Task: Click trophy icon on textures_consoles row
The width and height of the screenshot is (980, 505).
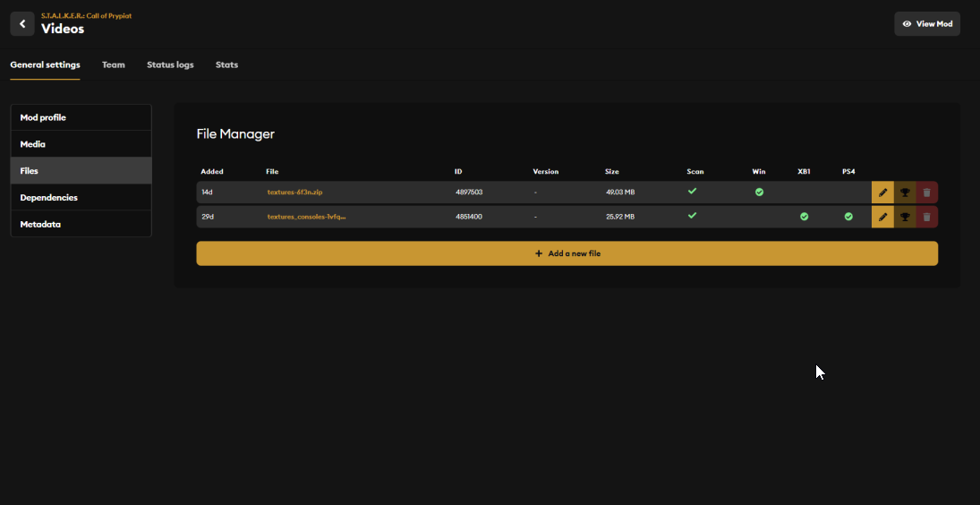Action: coord(905,217)
